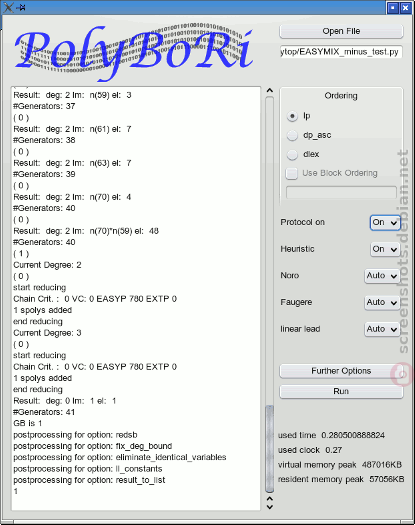Click the scroll down arrow at bottom of scrollbar
415x525 pixels.
270,507
